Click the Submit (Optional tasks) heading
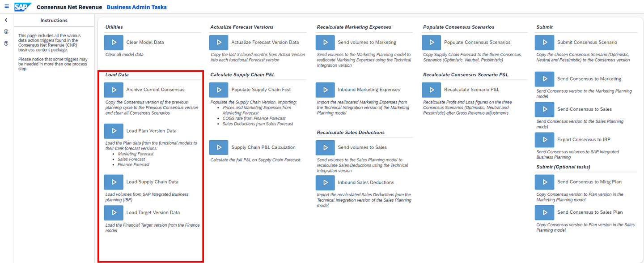 coord(563,167)
